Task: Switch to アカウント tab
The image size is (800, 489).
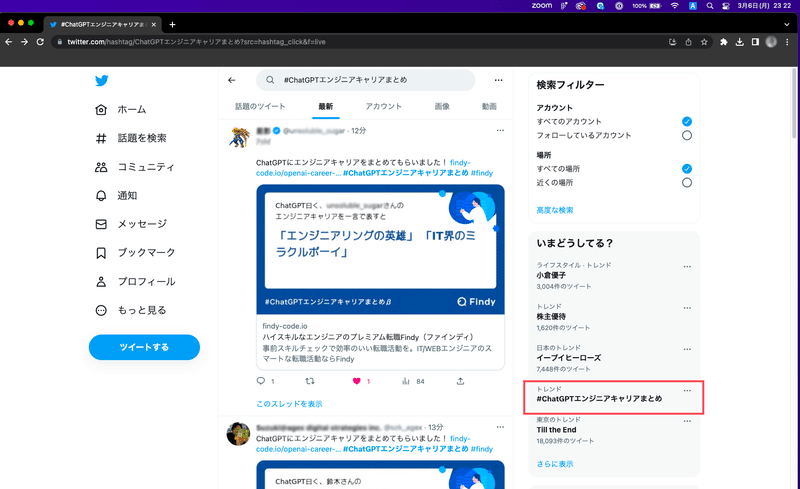Action: (x=383, y=106)
